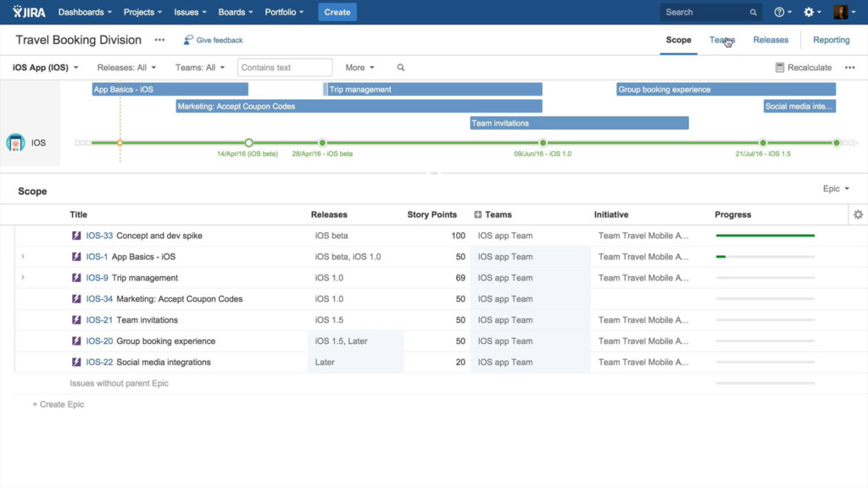Open the Reporting tab
The image size is (868, 488).
pos(831,40)
